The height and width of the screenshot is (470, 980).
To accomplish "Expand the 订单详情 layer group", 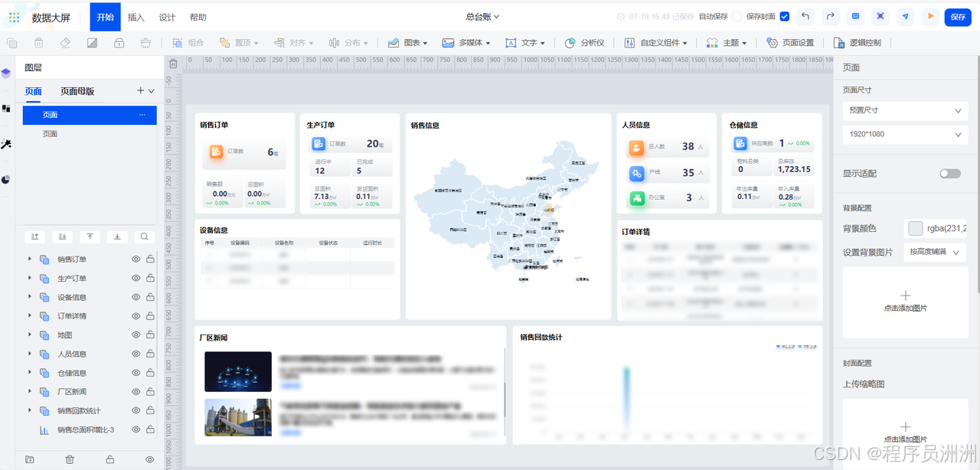I will click(x=30, y=315).
